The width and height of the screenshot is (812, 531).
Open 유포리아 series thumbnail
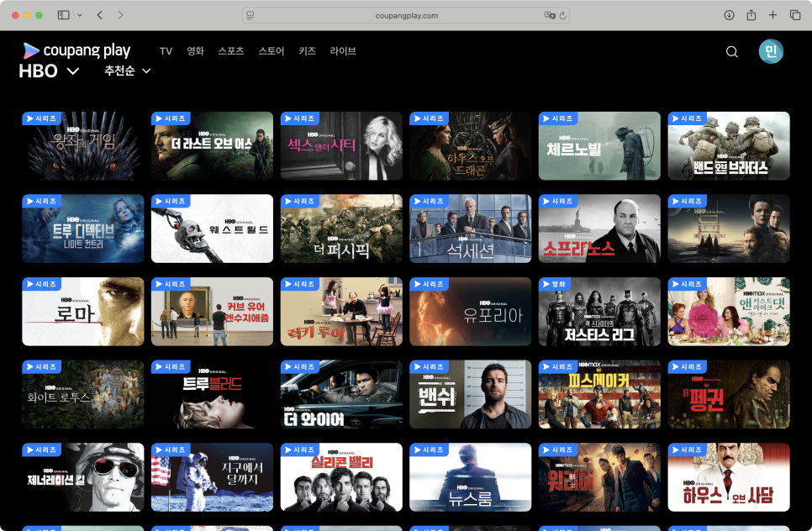pos(470,312)
